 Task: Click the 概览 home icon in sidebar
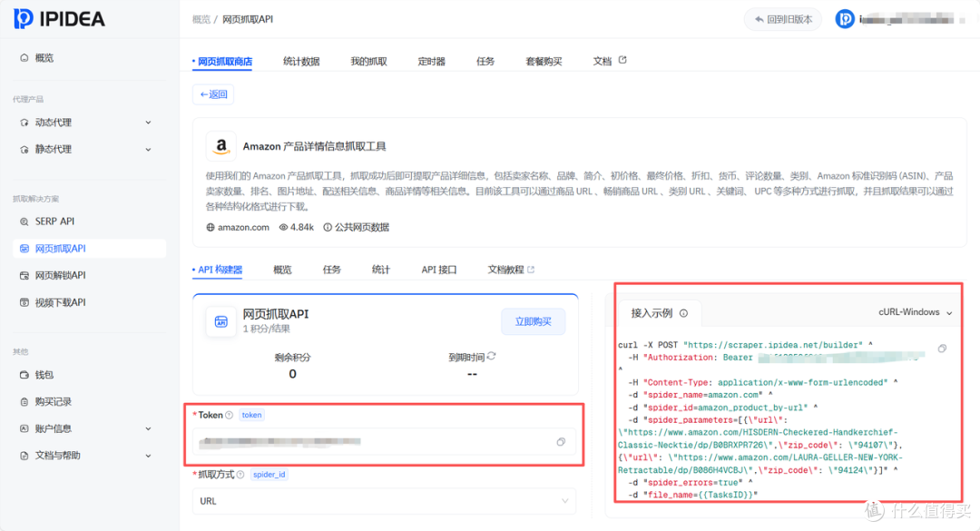(x=24, y=57)
